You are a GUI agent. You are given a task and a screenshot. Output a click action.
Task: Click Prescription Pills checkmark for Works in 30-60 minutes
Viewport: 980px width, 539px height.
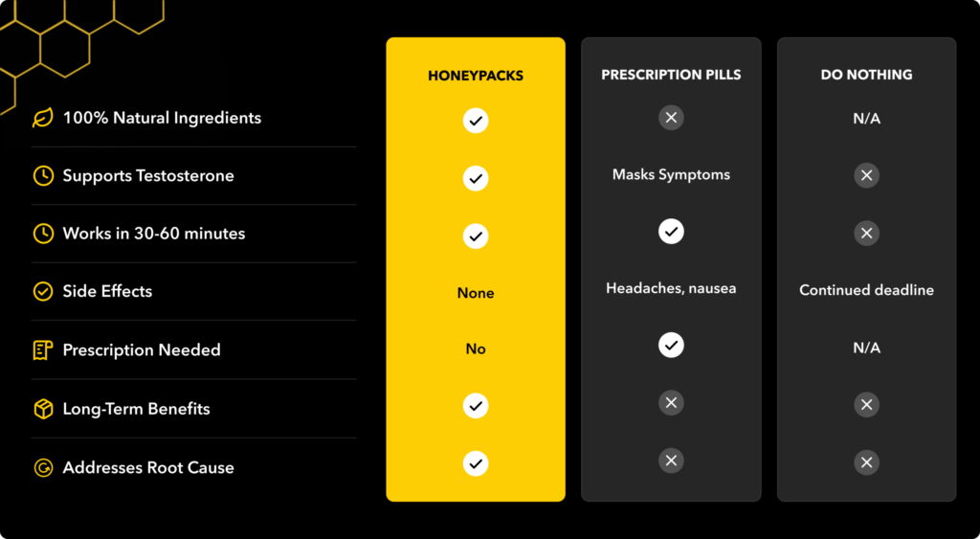671,232
